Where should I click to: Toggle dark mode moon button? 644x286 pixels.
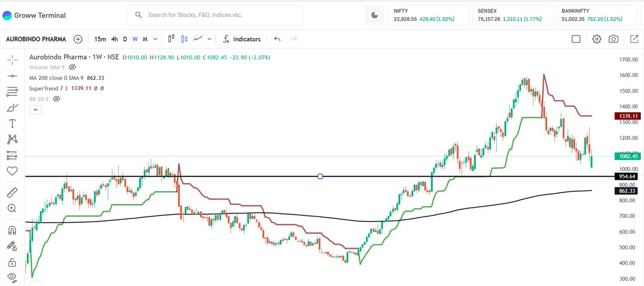click(375, 15)
